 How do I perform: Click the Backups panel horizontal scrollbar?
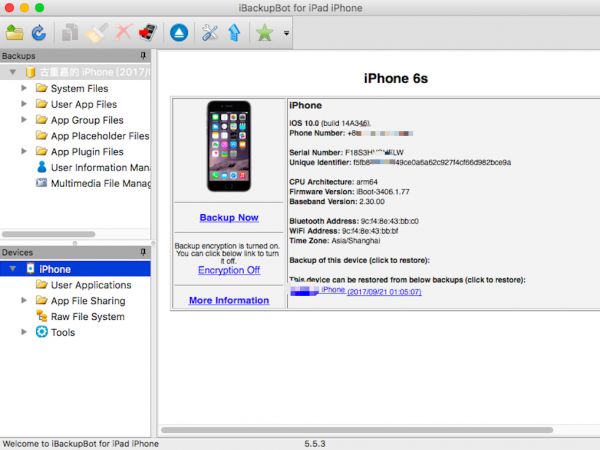coord(49,234)
